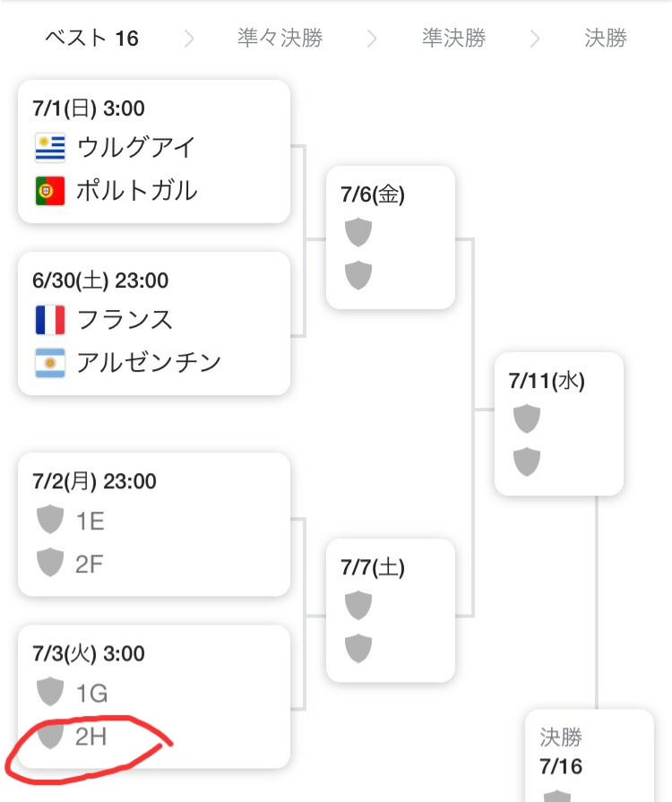Image resolution: width=672 pixels, height=802 pixels.
Task: Open the 7/7(土) quarterfinal match card
Action: (x=391, y=610)
